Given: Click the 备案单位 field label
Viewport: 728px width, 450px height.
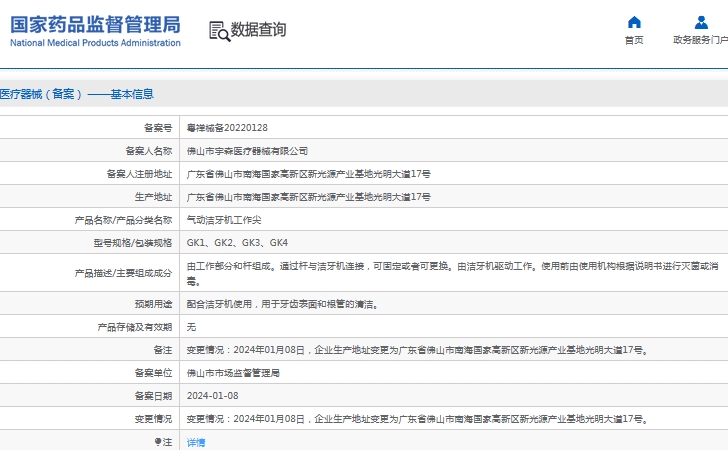Looking at the screenshot, I should [153, 373].
